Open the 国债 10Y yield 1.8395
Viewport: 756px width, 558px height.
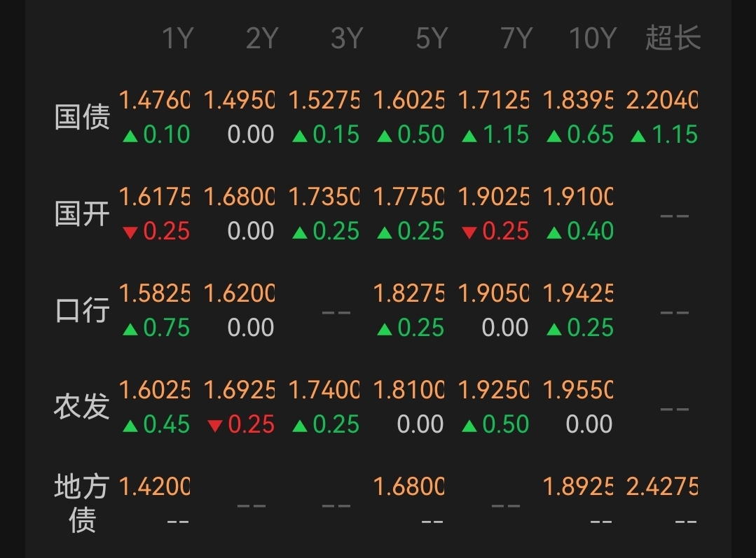click(x=578, y=101)
